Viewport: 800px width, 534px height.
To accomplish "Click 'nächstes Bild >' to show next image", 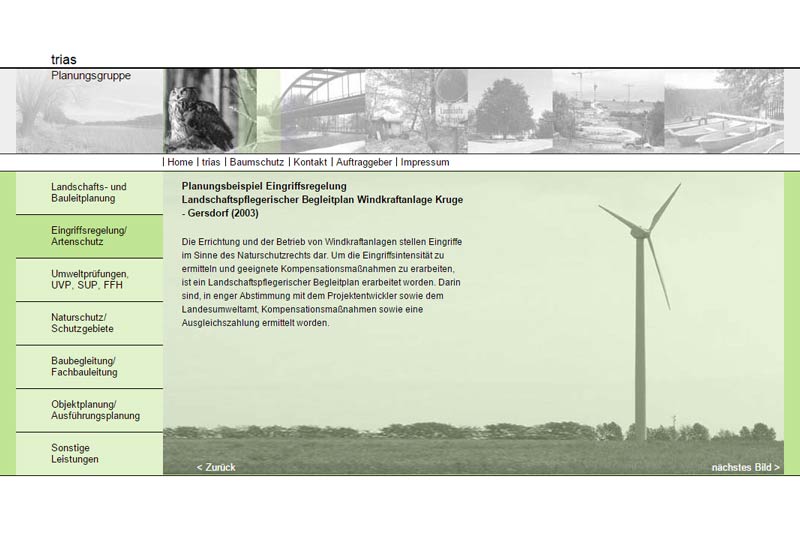I will click(745, 467).
